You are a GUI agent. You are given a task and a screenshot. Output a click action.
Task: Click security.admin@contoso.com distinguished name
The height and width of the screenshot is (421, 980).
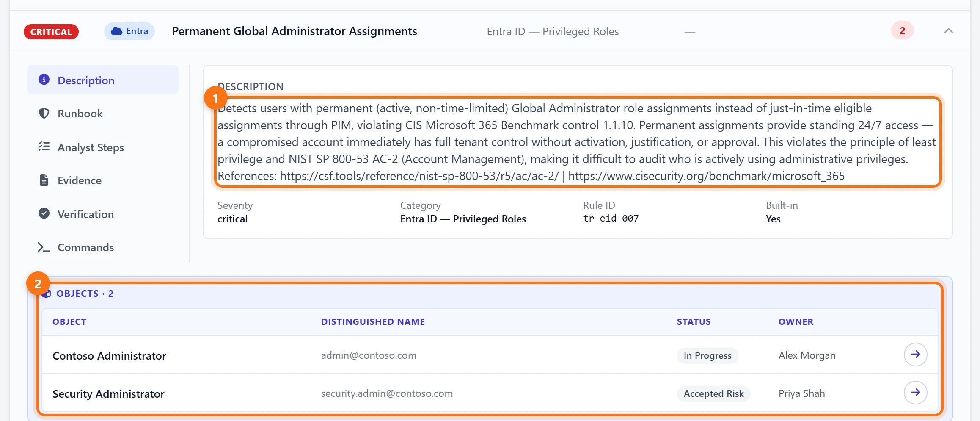387,393
